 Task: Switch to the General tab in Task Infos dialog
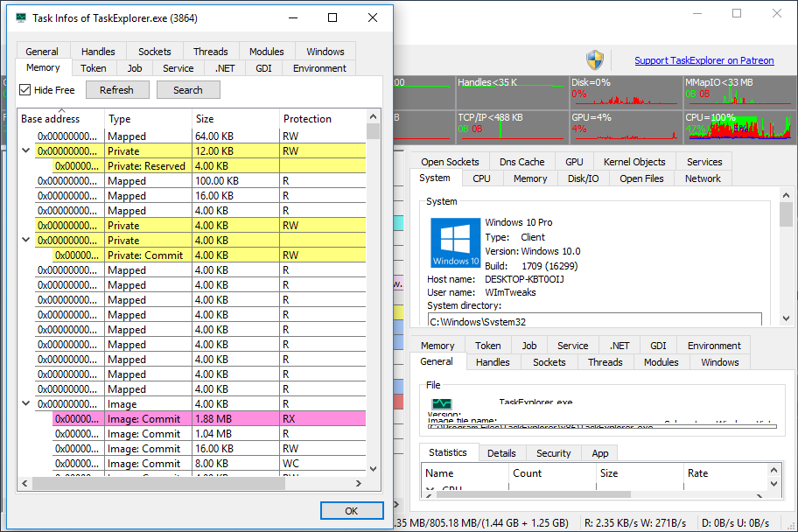tap(42, 52)
